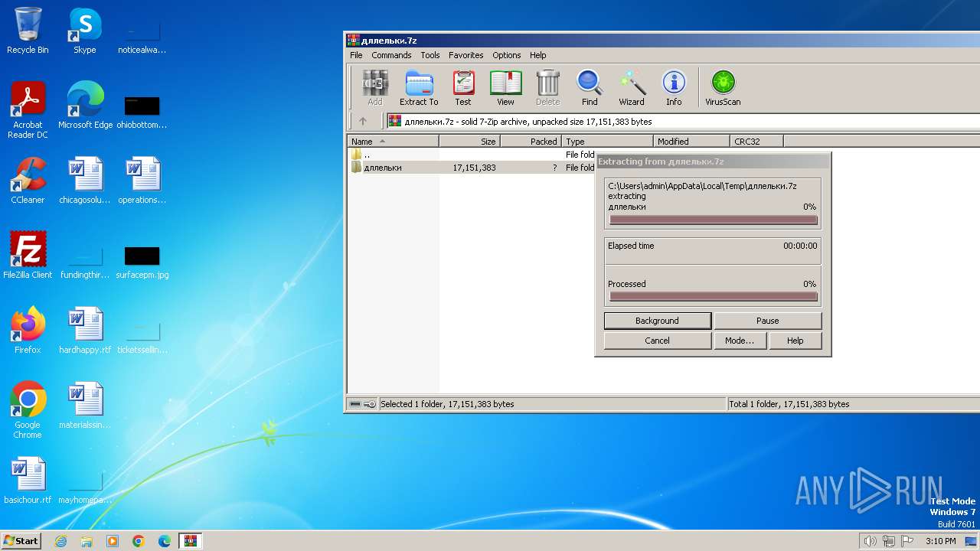This screenshot has width=980, height=551.
Task: Open the Commands menu
Action: click(391, 55)
